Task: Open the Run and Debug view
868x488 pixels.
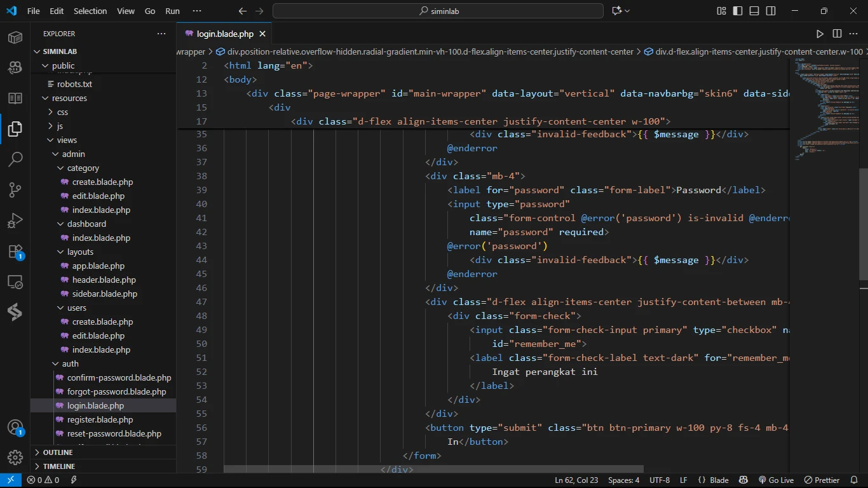Action: coord(15,220)
